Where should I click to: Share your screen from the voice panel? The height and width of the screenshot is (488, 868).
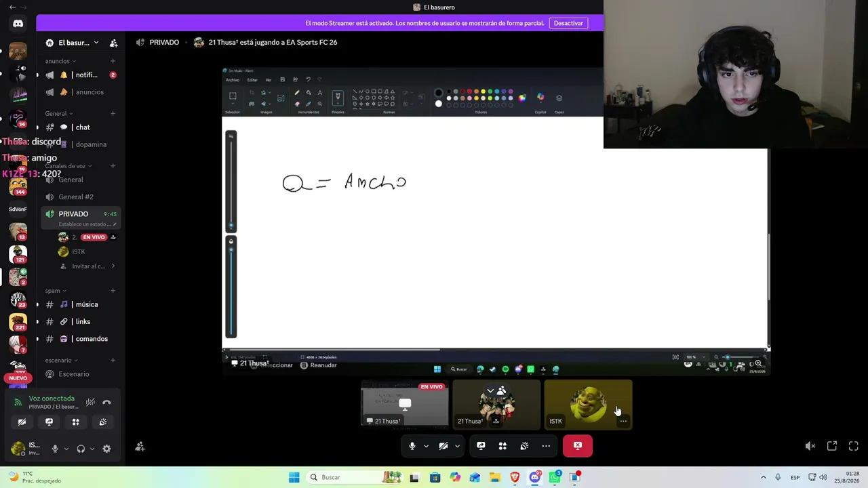point(49,422)
